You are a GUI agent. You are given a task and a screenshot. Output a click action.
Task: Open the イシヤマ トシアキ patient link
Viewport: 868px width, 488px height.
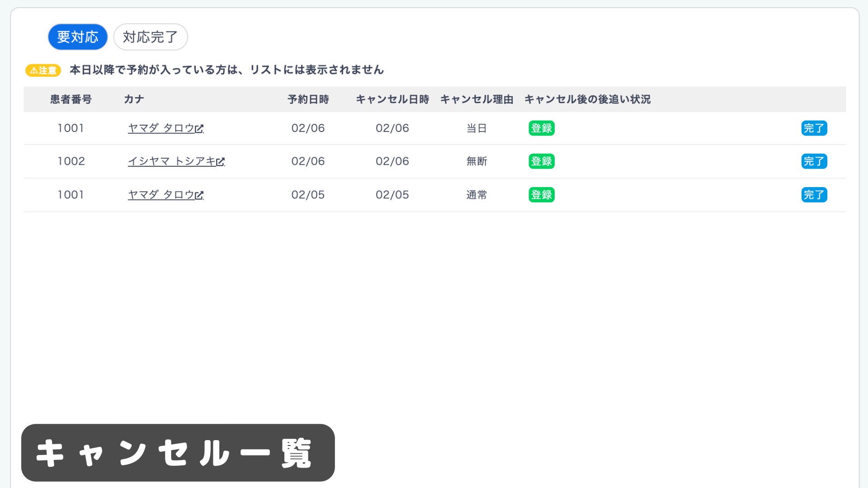click(171, 161)
